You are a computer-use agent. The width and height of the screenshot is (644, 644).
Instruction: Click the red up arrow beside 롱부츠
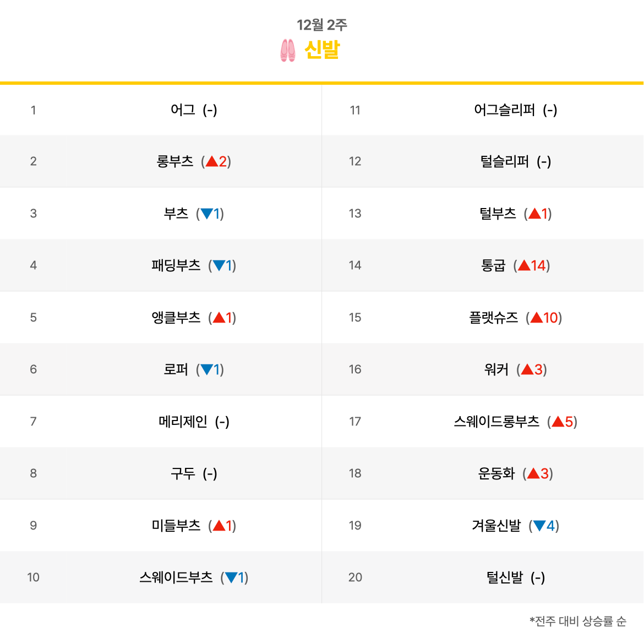(212, 161)
